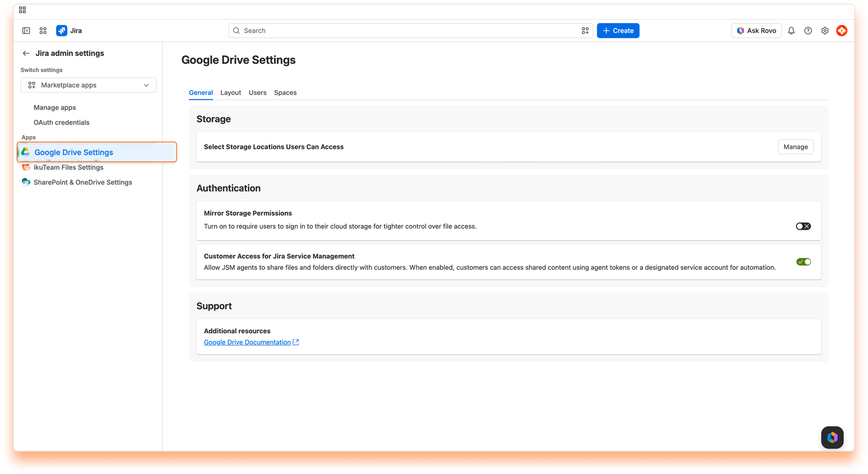This screenshot has height=474, width=868.
Task: Select Google Drive Settings in the Apps list
Action: [97, 152]
